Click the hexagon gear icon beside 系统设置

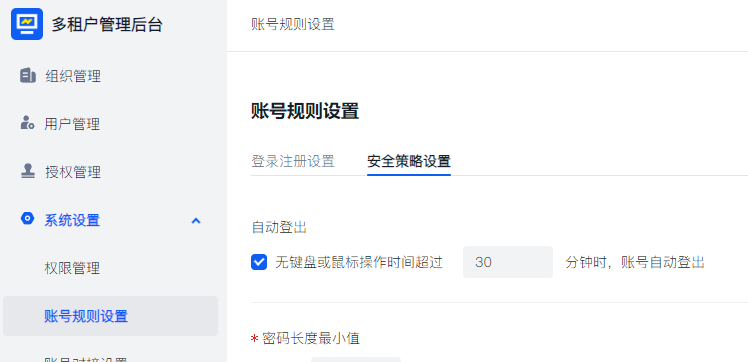coord(28,219)
